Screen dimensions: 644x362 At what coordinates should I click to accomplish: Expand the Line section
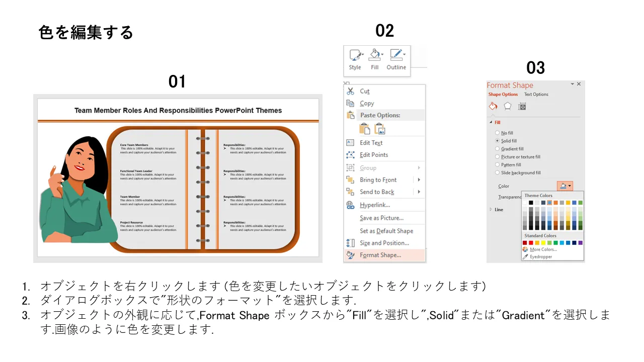[492, 210]
